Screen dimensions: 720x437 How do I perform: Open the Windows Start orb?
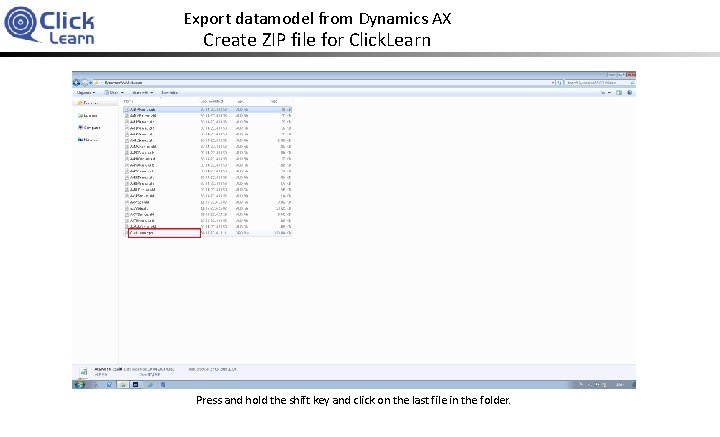click(79, 385)
